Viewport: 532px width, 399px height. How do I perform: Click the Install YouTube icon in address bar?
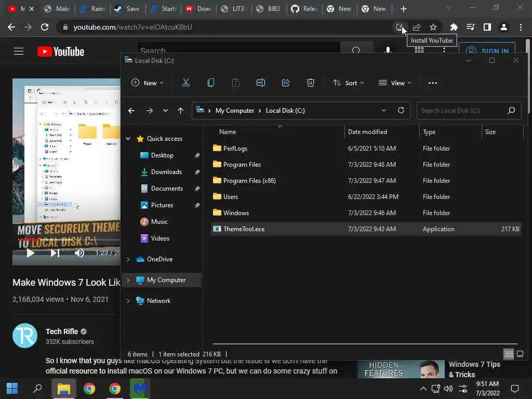400,27
